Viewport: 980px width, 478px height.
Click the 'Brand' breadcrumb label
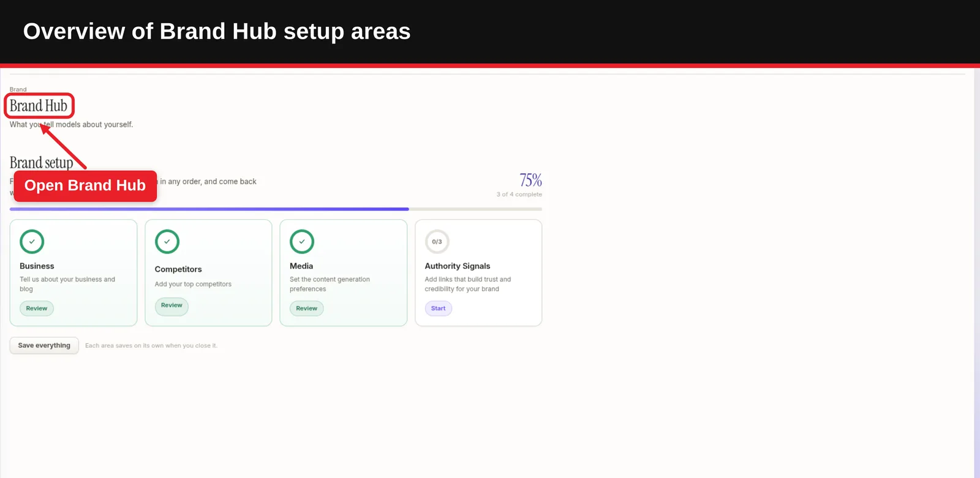[x=18, y=89]
